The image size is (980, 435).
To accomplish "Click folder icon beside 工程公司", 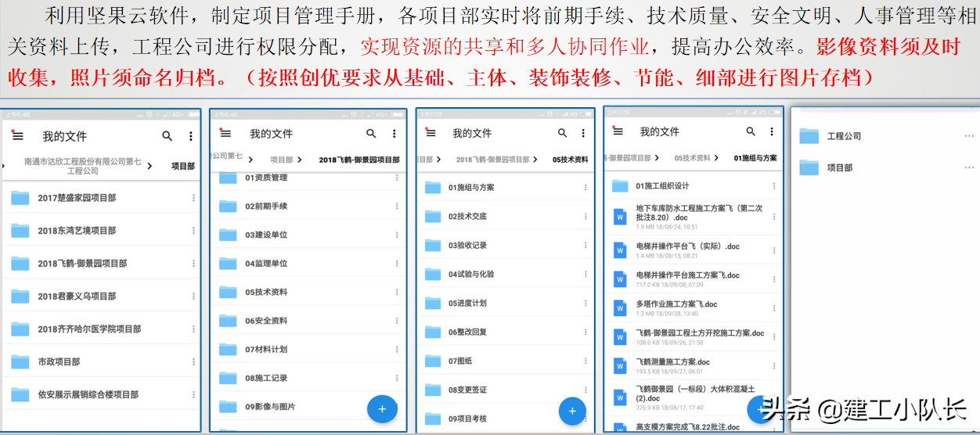I will (809, 136).
